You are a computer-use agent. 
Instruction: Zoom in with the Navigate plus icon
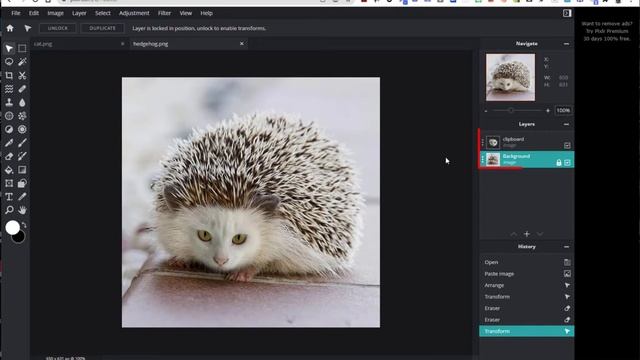548,111
